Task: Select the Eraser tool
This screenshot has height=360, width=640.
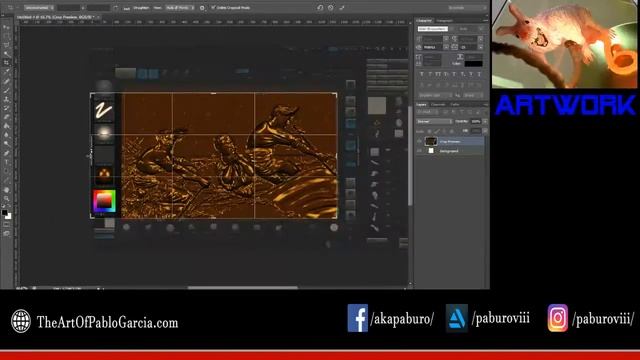Action: (6, 117)
